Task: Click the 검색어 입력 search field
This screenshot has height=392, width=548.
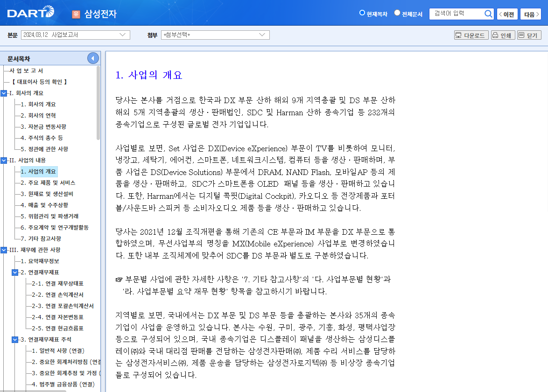Action: pyautogui.click(x=457, y=14)
